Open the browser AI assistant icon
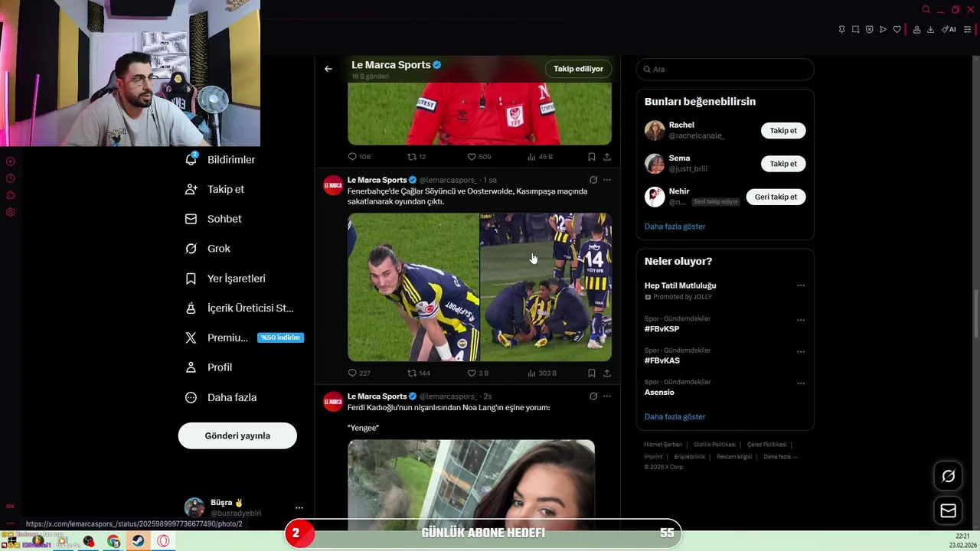 (x=949, y=29)
